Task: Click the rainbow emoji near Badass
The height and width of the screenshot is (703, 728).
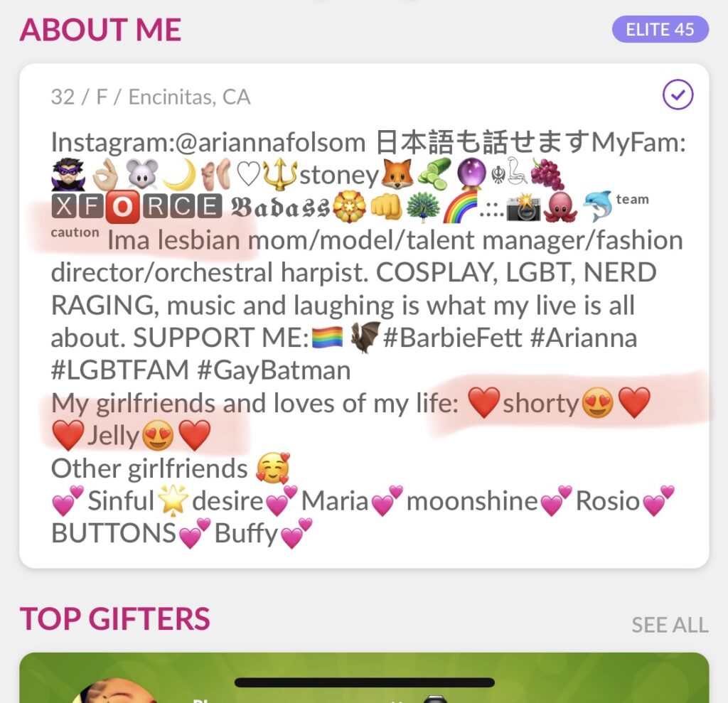Action: pos(460,207)
